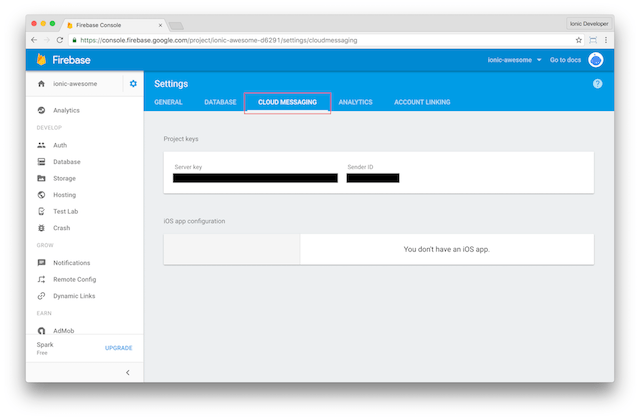Open the Auth section icon
Viewport: 640px width, 419px height.
tap(41, 145)
